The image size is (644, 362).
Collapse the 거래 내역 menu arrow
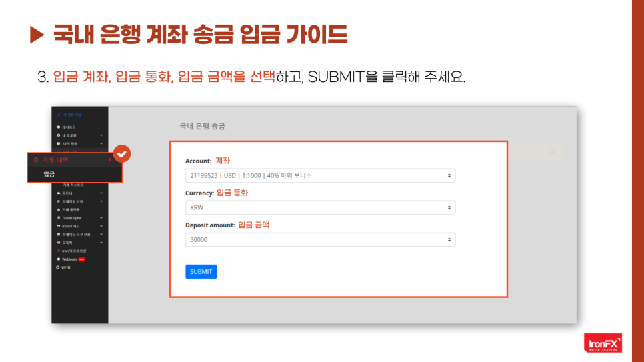[x=109, y=160]
